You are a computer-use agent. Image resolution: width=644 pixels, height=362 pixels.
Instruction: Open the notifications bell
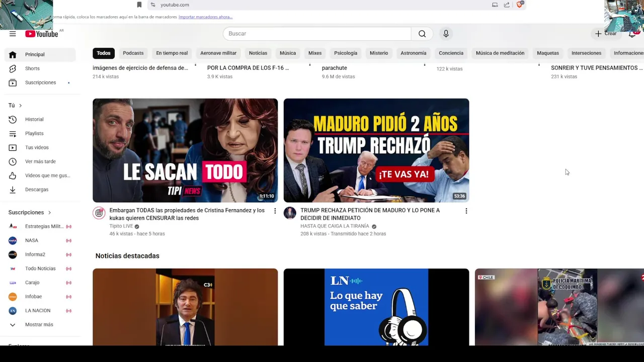[x=632, y=34]
